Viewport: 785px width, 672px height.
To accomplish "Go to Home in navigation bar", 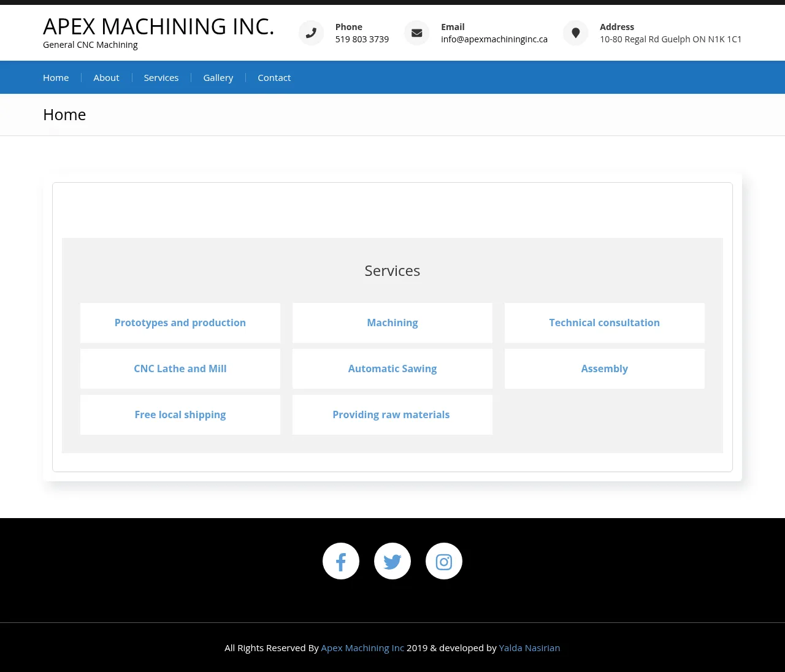I will (x=56, y=78).
